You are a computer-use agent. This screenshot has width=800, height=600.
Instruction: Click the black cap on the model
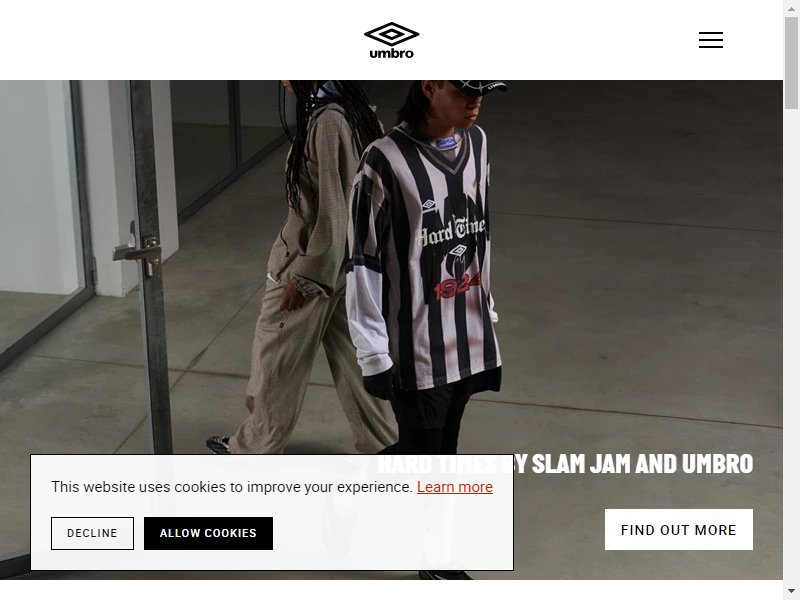point(478,86)
